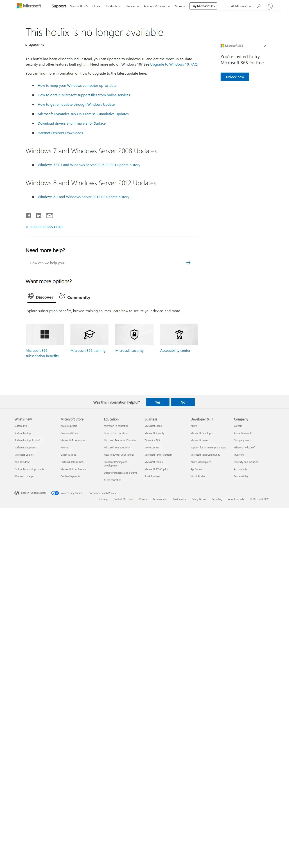This screenshot has height=868, width=289.
Task: Share this page via Facebook icon
Action: [29, 216]
